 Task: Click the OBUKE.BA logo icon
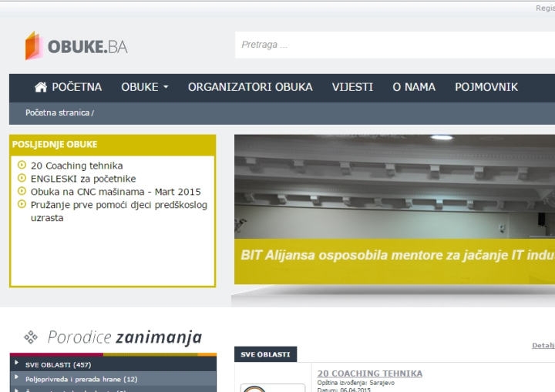[34, 45]
